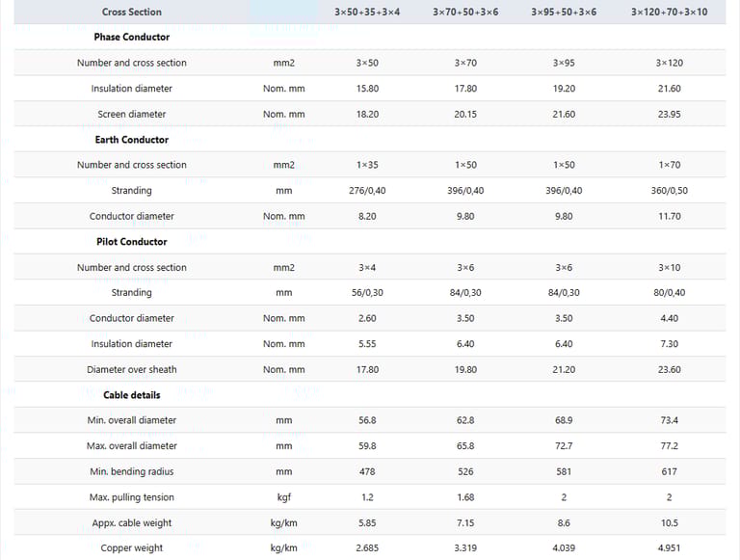
Task: Select the "Earth Conductor" section heading
Action: 132,140
